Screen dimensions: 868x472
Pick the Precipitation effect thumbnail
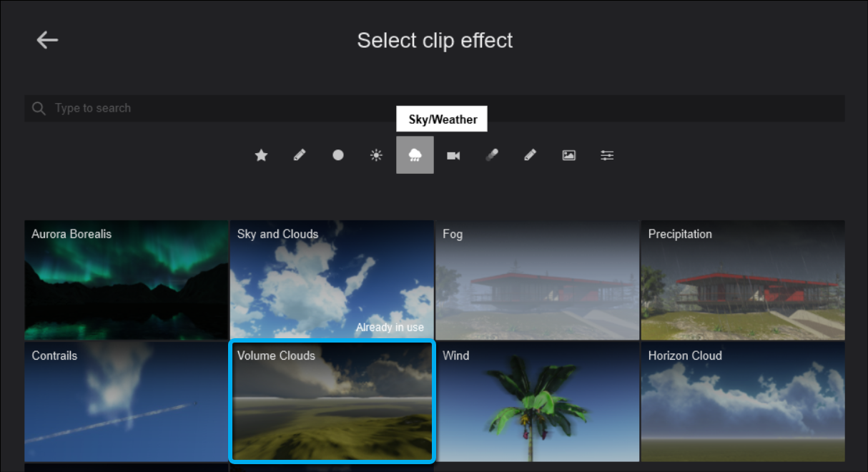point(742,280)
